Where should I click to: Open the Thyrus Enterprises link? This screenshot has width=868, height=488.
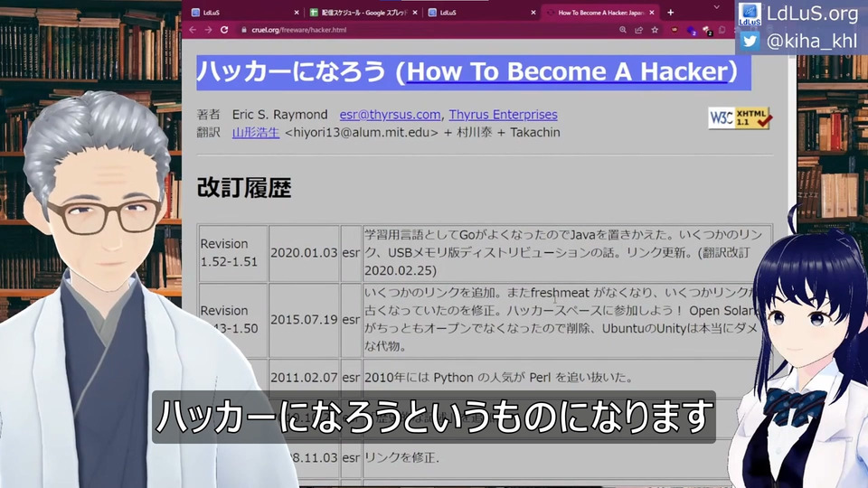tap(503, 115)
